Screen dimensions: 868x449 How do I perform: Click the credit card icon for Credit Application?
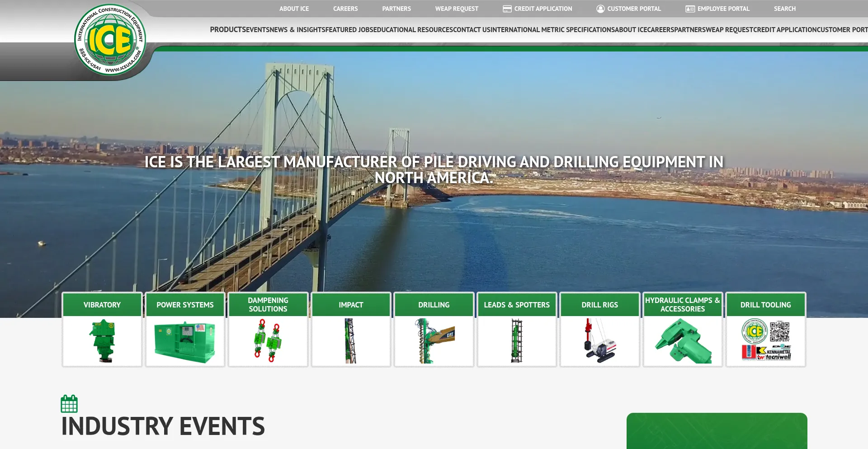click(507, 9)
